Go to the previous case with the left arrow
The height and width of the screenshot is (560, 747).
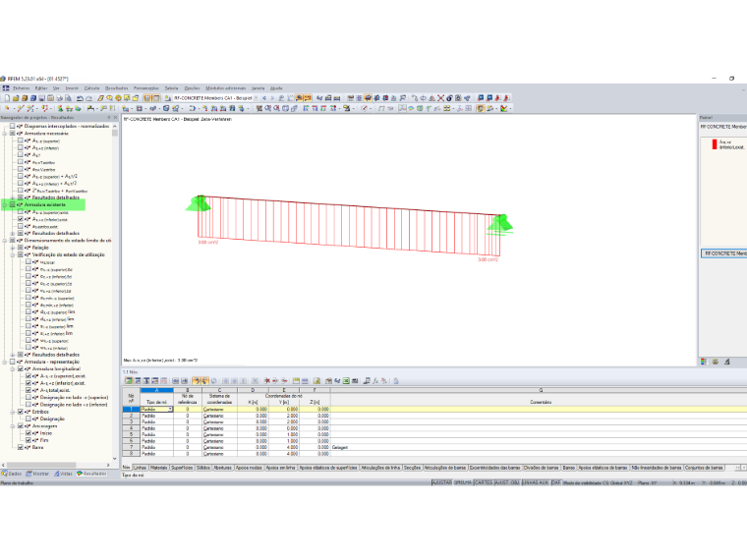pyautogui.click(x=264, y=98)
